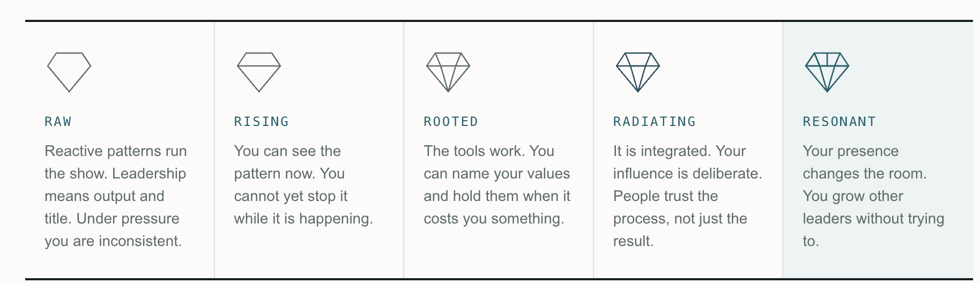The image size is (980, 283).
Task: Select the RISING stage heading
Action: coord(262,122)
